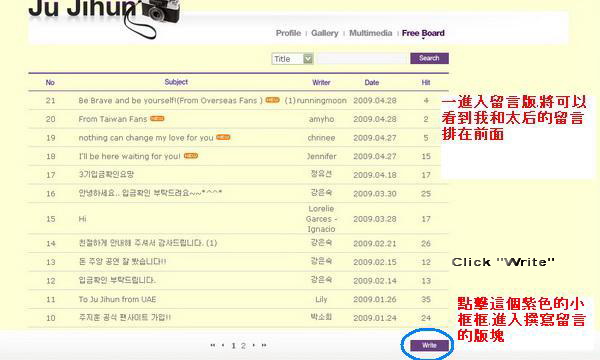This screenshot has height=360, width=600.
Task: Click the date 2009.03.30
Action: pos(375,194)
